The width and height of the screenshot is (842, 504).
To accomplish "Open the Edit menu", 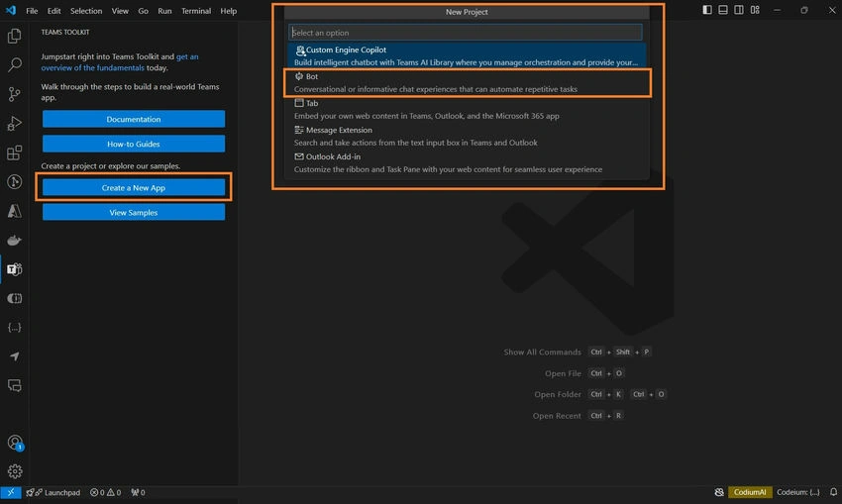I will [53, 11].
